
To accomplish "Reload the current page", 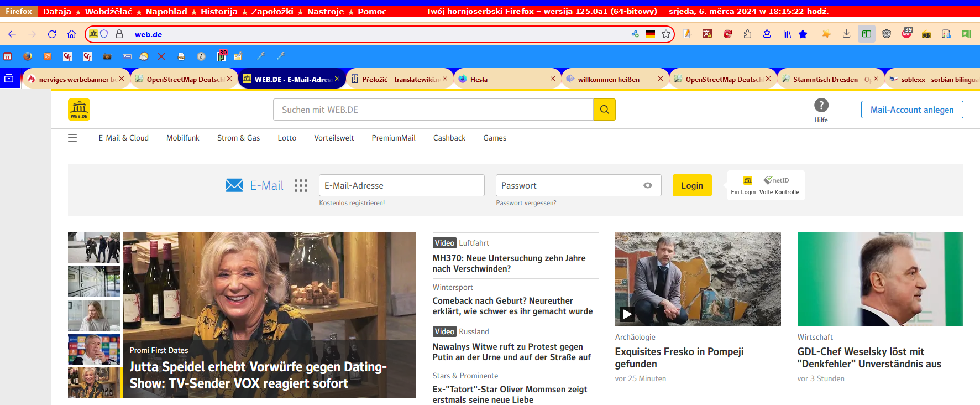I will click(52, 34).
